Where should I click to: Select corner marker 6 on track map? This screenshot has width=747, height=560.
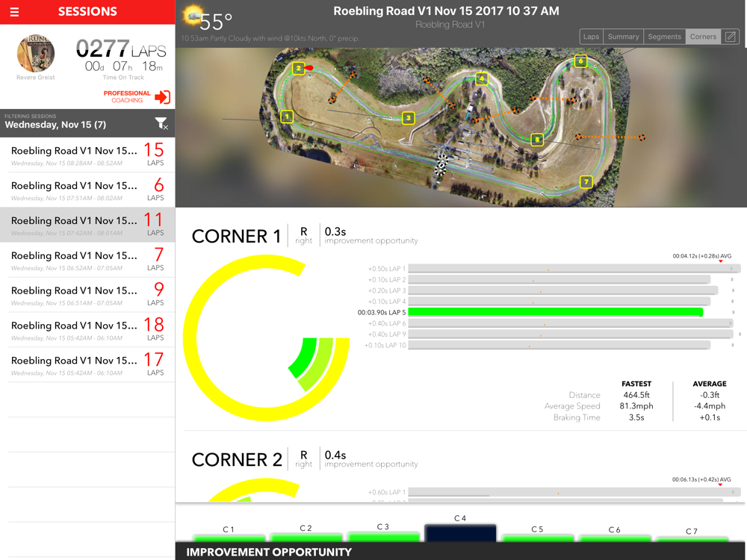[580, 61]
